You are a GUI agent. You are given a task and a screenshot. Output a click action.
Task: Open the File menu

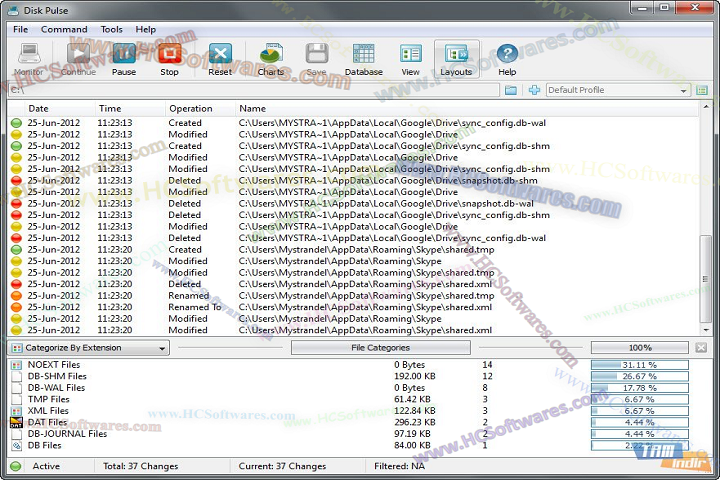click(x=21, y=29)
